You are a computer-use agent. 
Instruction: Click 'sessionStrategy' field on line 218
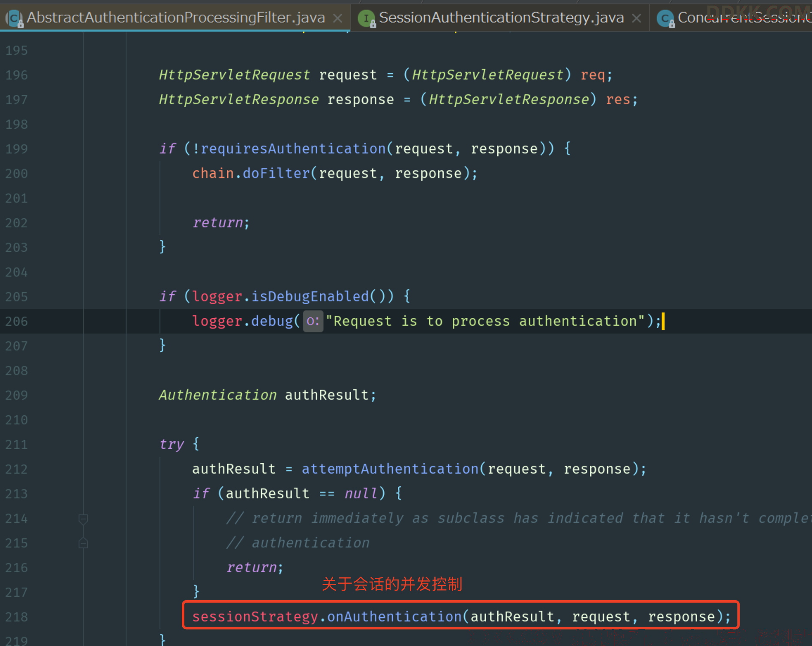255,617
